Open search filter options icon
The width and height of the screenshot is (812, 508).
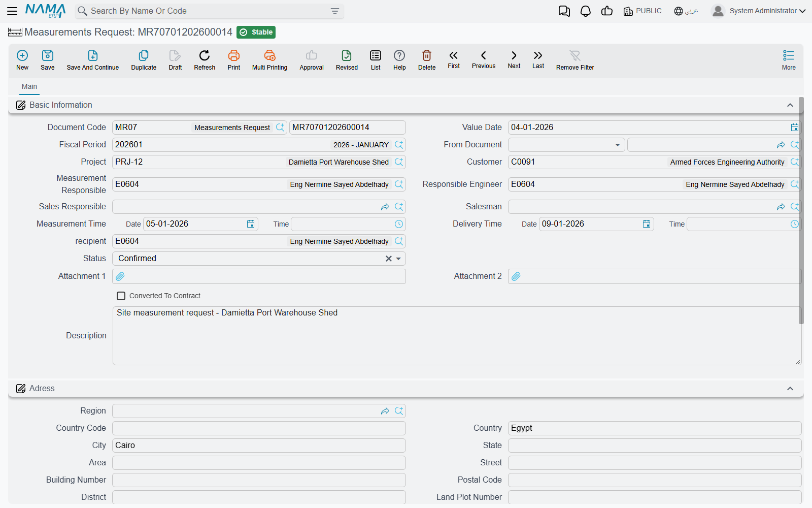pyautogui.click(x=335, y=11)
